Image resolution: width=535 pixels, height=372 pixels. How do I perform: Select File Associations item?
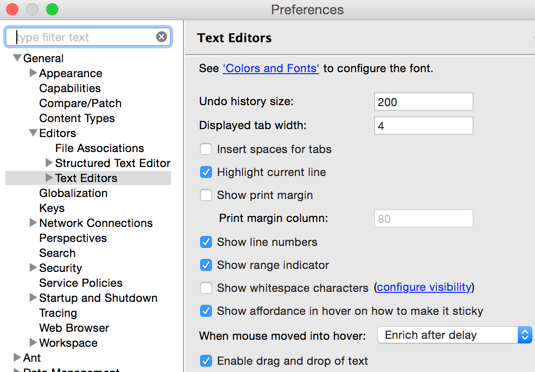coord(100,148)
